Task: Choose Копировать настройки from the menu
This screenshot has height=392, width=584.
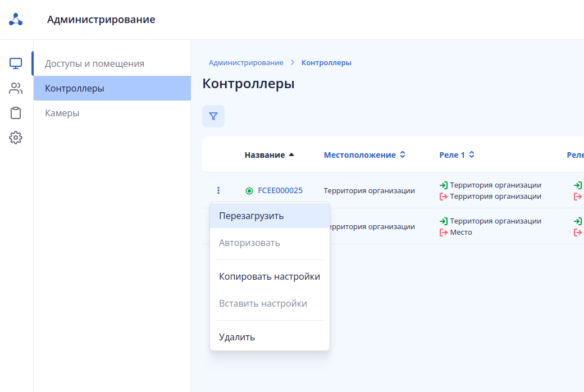Action: point(270,276)
